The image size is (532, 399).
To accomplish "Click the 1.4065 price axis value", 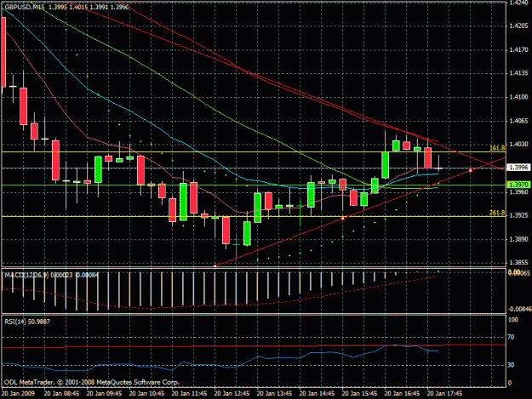I will (519, 121).
